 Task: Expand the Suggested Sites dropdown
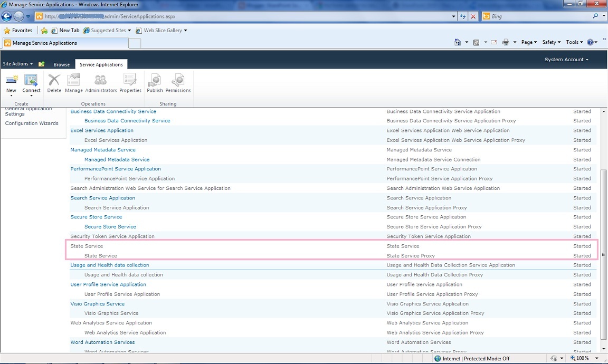pos(129,30)
